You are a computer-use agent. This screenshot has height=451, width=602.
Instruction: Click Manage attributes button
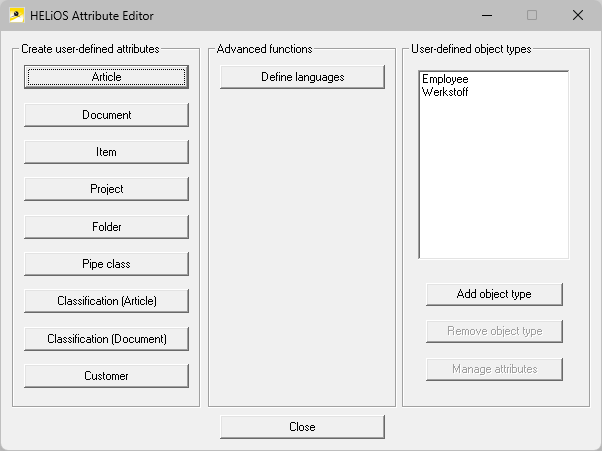pos(494,369)
